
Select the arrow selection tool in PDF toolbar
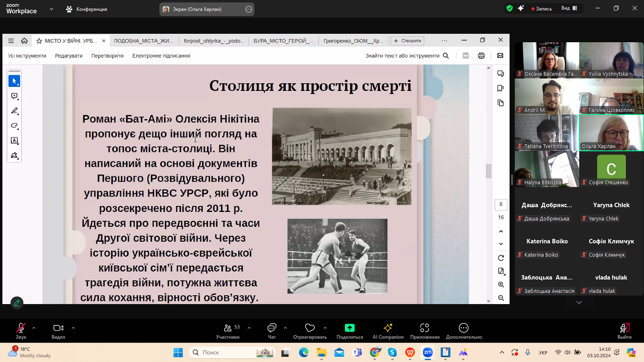coord(14,81)
